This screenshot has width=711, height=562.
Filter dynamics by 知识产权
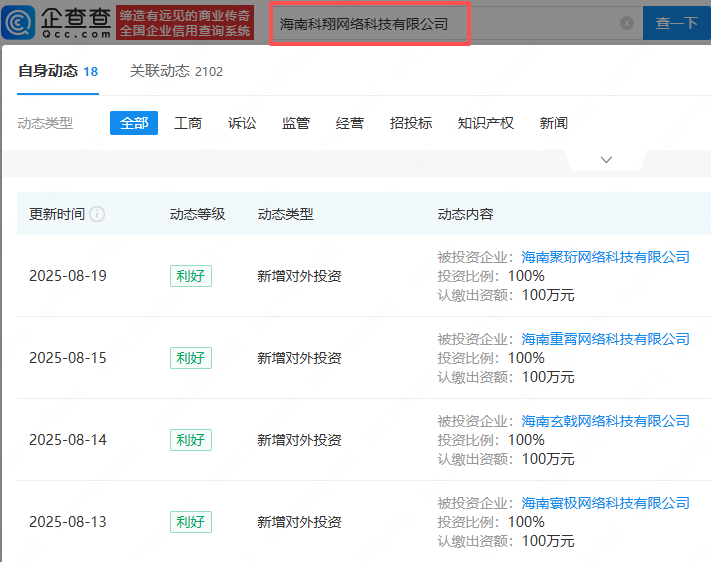[485, 123]
